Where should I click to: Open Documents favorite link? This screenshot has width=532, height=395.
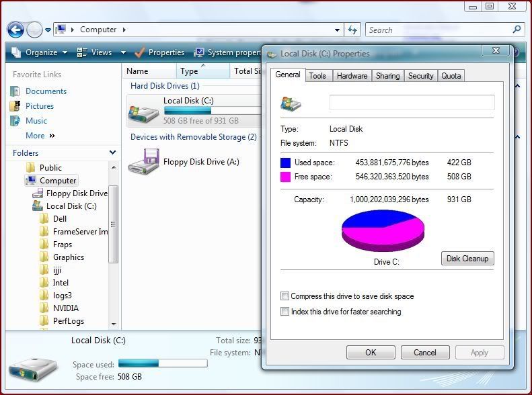[x=46, y=91]
